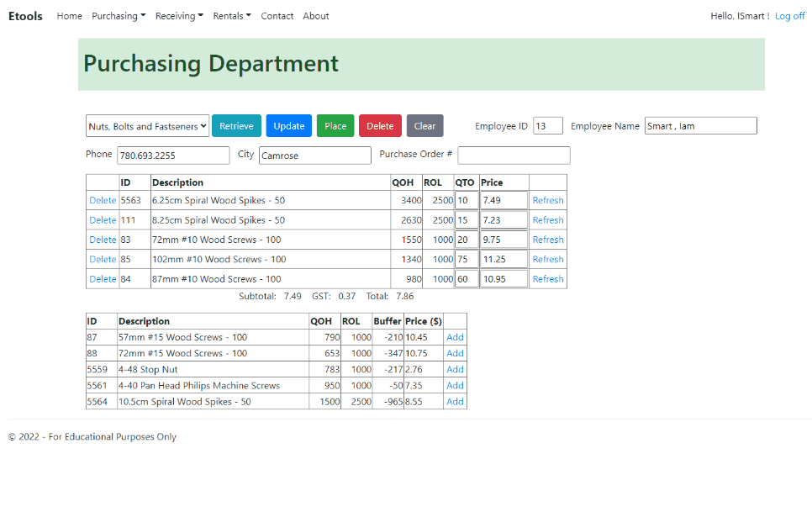Expand the Receiving navigation menu
812x517 pixels.
[x=178, y=15]
